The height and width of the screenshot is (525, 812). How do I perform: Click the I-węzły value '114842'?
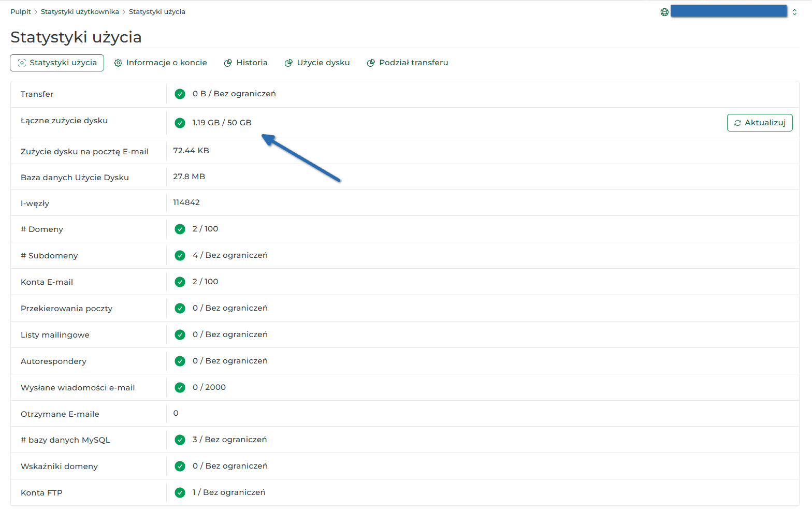click(x=186, y=202)
